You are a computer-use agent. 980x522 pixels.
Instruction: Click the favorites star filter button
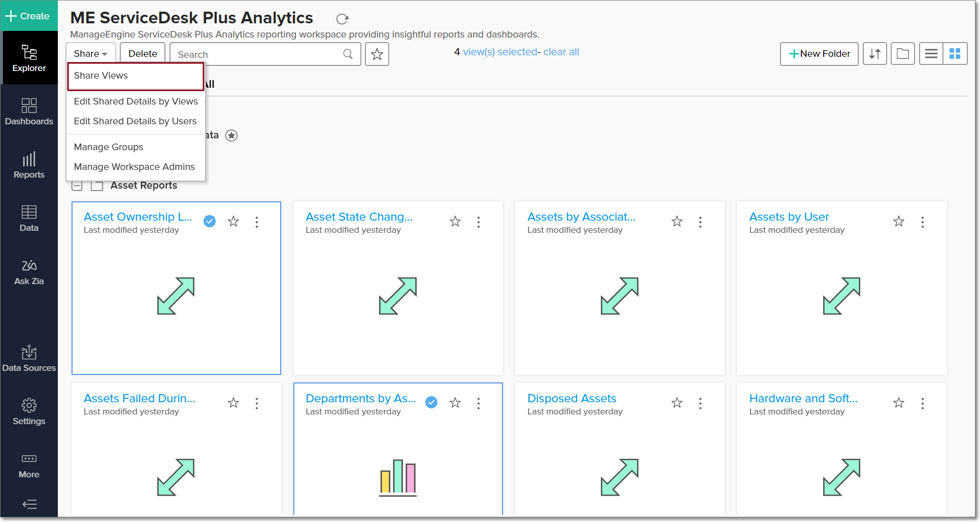click(377, 54)
